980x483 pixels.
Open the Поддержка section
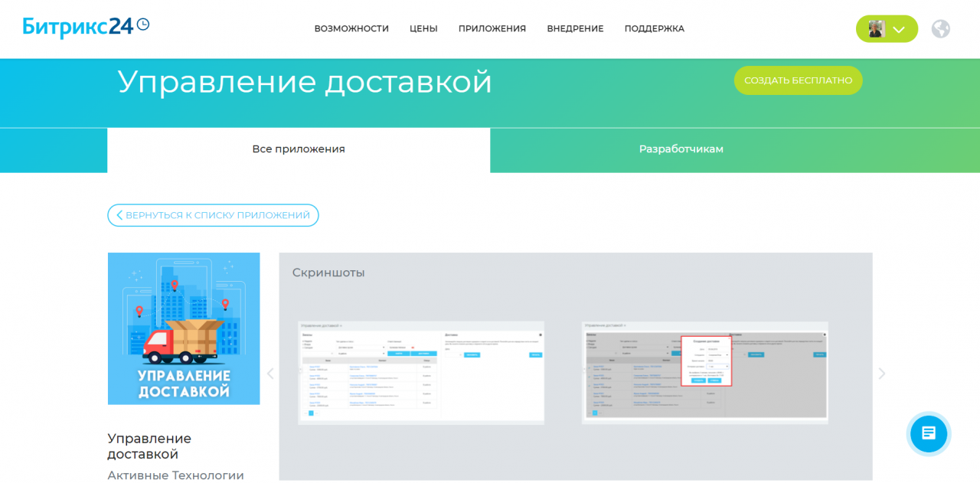click(x=654, y=29)
